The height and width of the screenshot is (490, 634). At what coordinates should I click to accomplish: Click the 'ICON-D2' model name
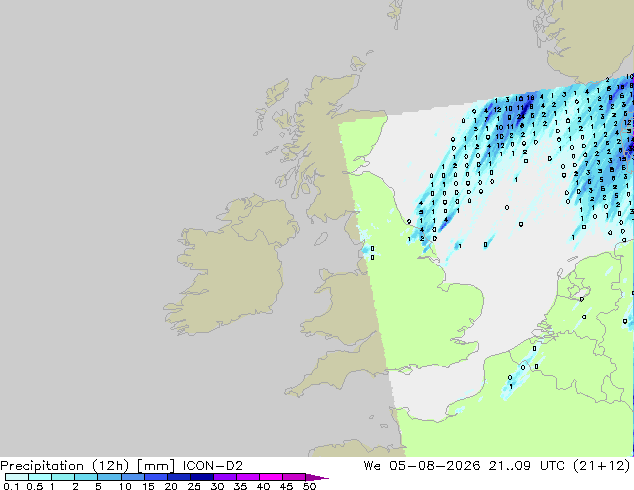tap(213, 466)
